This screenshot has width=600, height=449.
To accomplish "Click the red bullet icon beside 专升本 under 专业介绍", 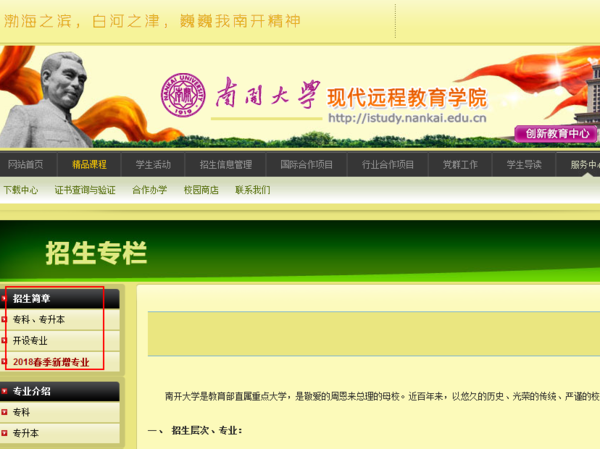I will 4,433.
